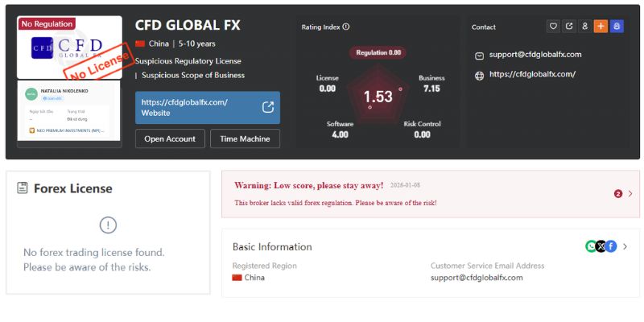Open the Natalia Nikolenko screenshot thumbnail

pos(68,110)
